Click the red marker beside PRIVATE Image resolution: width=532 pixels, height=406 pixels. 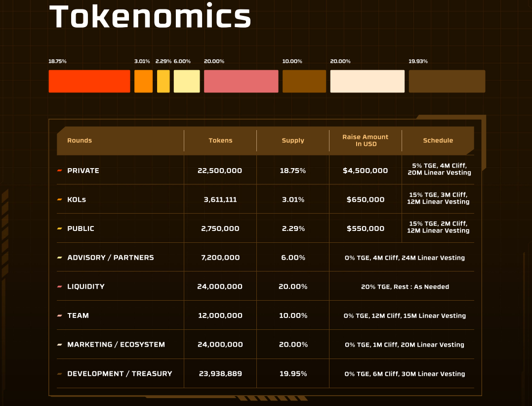coord(59,171)
